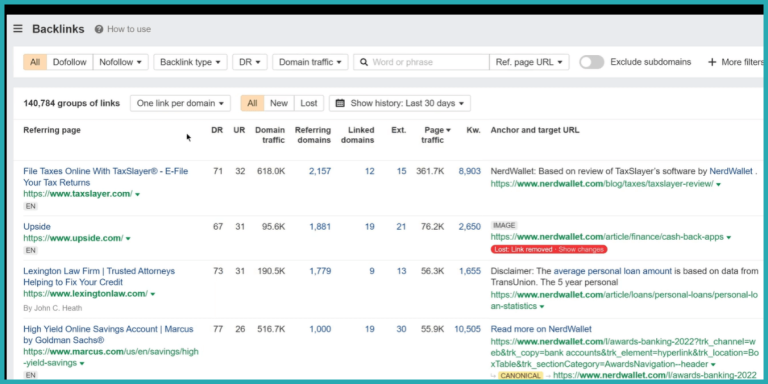Click page traffic value 361.7K

click(x=430, y=171)
